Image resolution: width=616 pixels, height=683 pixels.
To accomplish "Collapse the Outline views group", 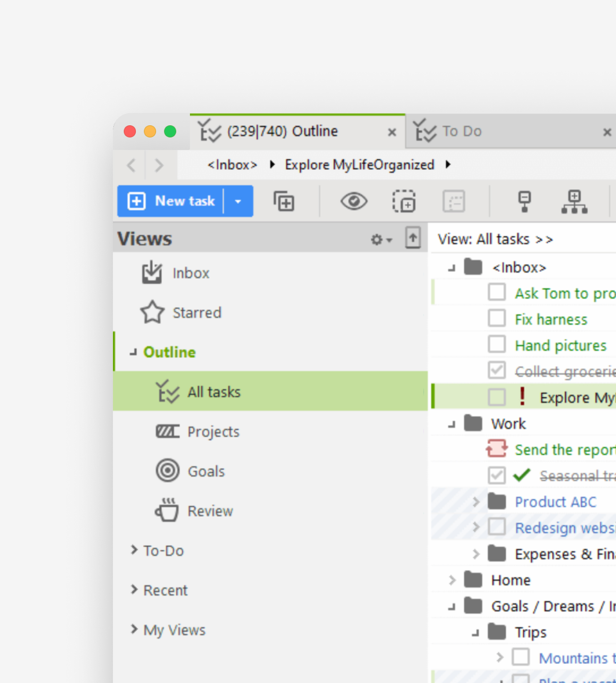I will 133,352.
